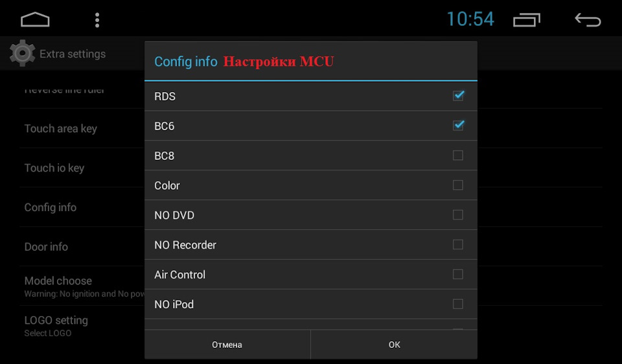
Task: Turn on Air Control checkbox
Action: [458, 275]
